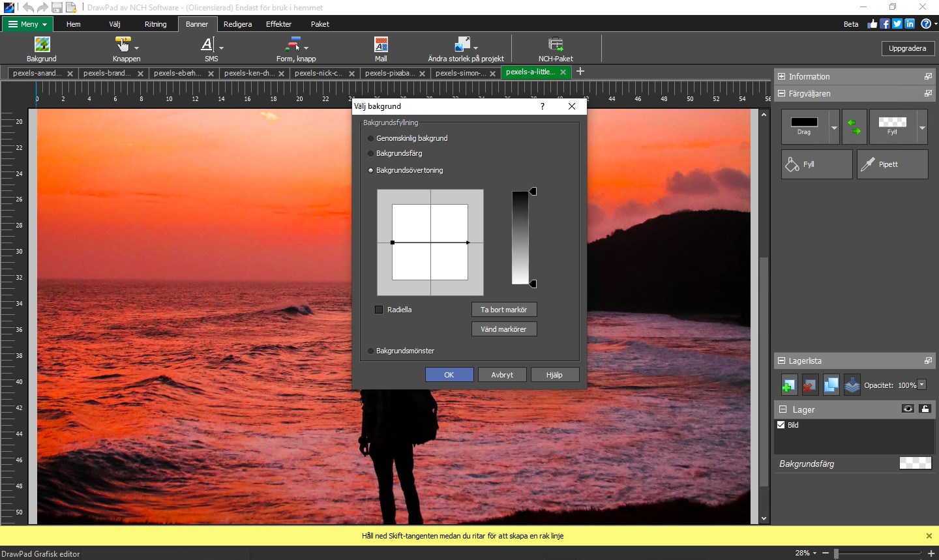Confirm the dialog with OK
Viewport: 939px width, 560px height.
coord(449,375)
